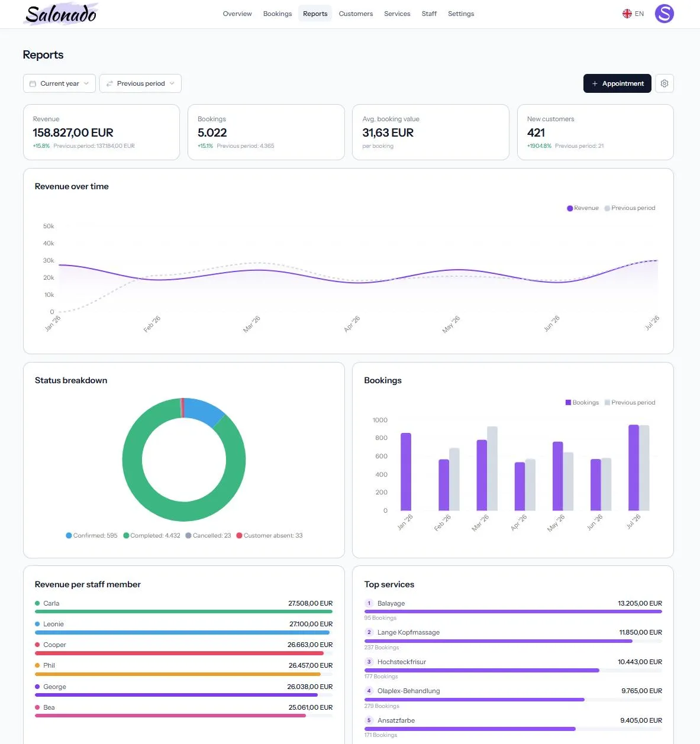Toggle Revenue series in revenue chart legend
700x744 pixels.
tap(583, 208)
